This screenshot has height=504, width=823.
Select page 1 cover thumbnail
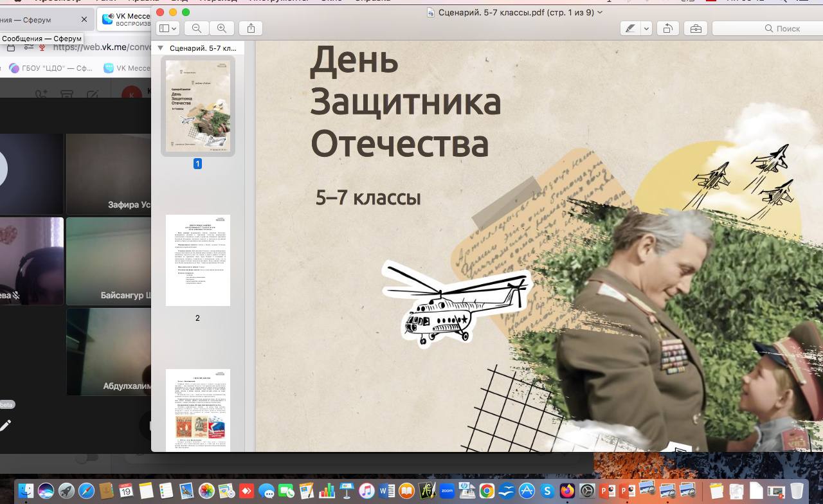point(197,106)
